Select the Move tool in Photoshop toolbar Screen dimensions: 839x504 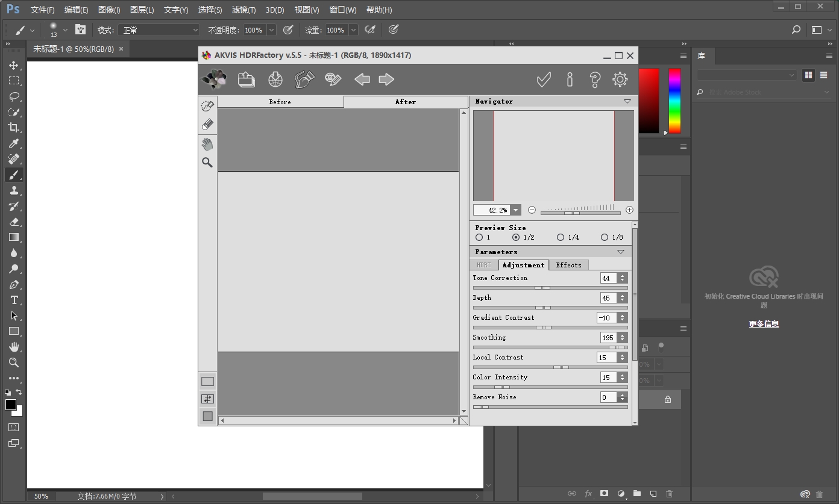pyautogui.click(x=14, y=65)
